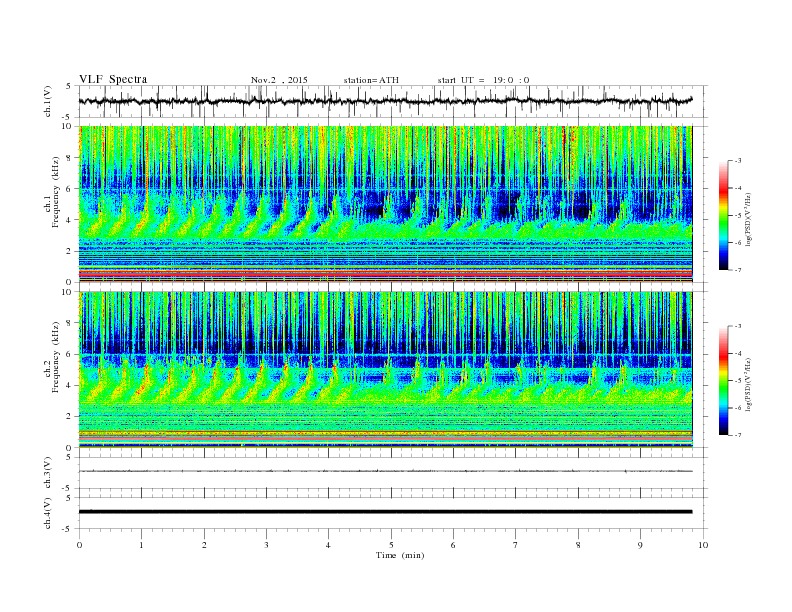This screenshot has width=792, height=612.
Task: Click the ch.1 voltage waveform trace
Action: point(385,101)
